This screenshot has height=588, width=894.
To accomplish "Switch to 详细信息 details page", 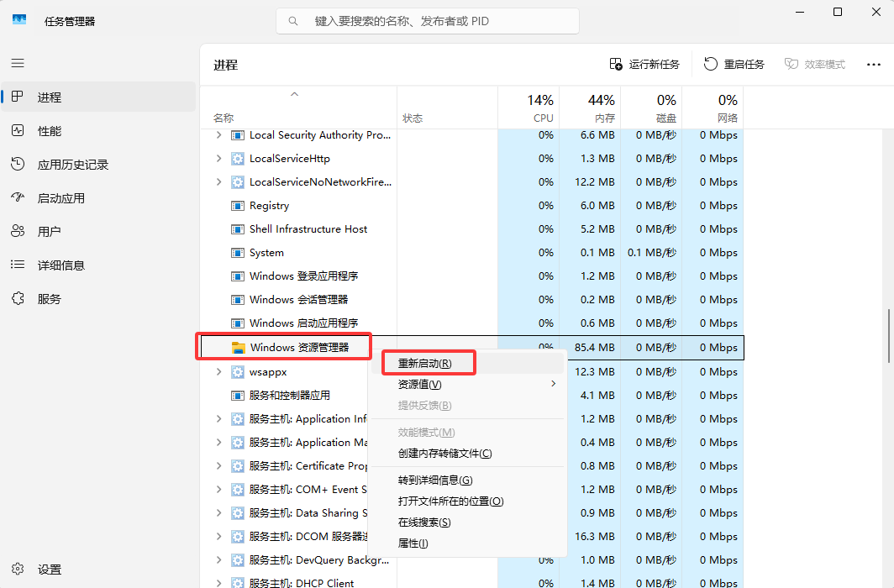I will [x=98, y=265].
